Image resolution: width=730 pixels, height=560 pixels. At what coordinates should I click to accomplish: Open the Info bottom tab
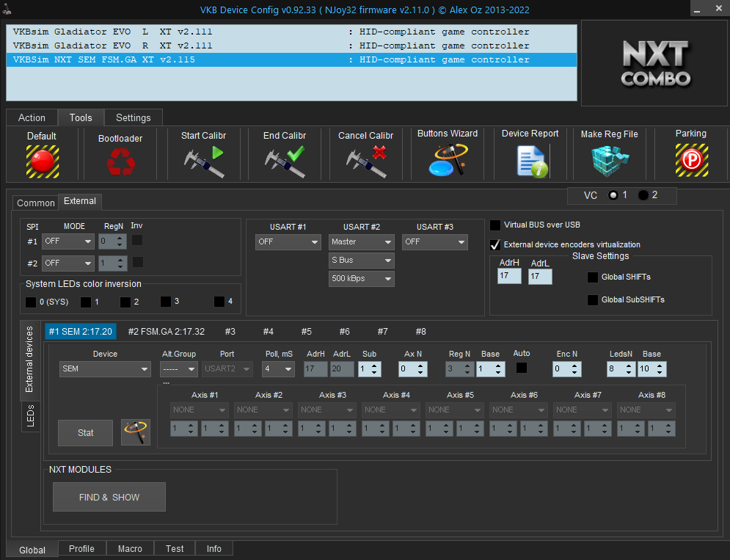(213, 549)
